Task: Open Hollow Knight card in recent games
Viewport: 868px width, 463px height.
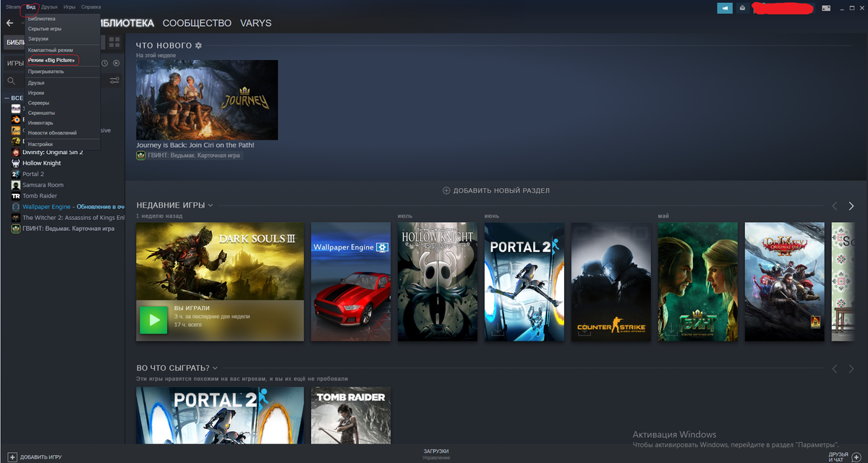Action: click(x=438, y=281)
